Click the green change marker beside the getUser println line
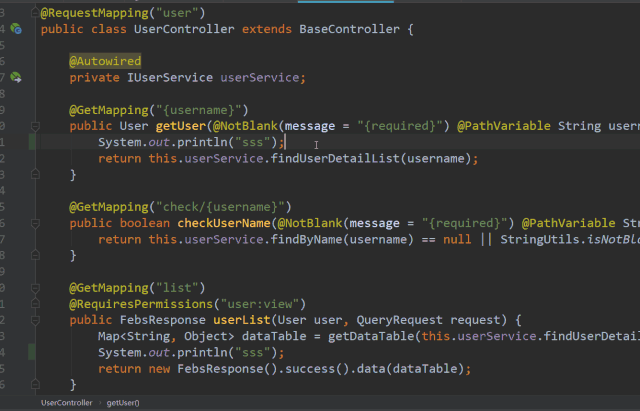Viewport: 640px width, 411px height. point(32,142)
